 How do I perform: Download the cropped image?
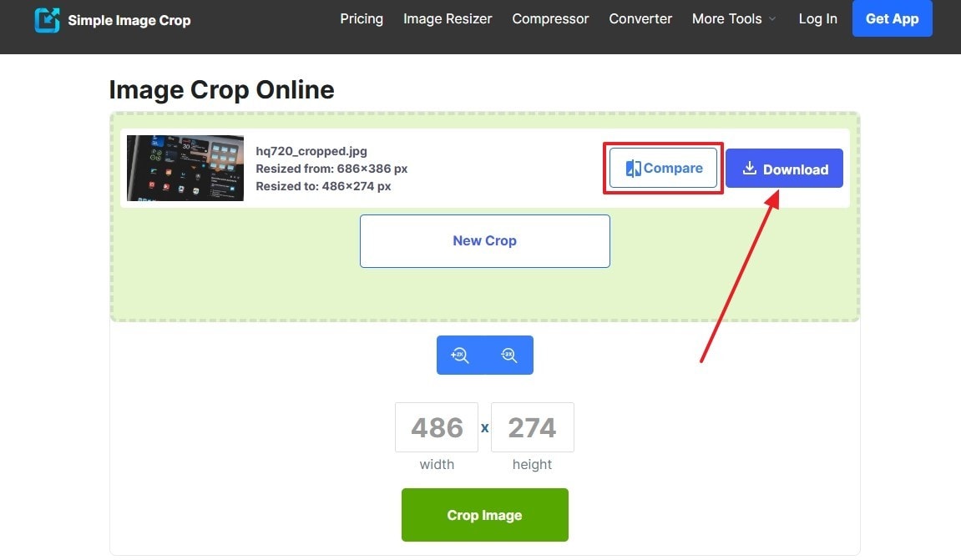(785, 169)
